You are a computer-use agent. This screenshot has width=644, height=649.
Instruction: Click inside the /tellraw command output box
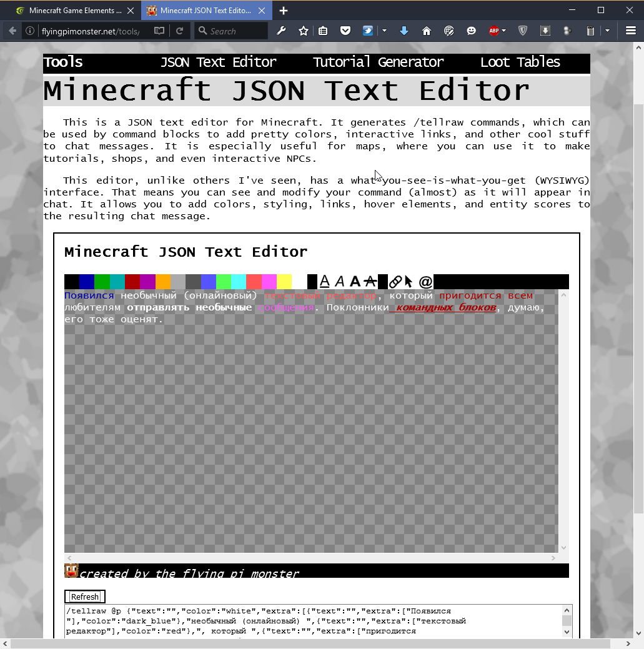[312, 621]
